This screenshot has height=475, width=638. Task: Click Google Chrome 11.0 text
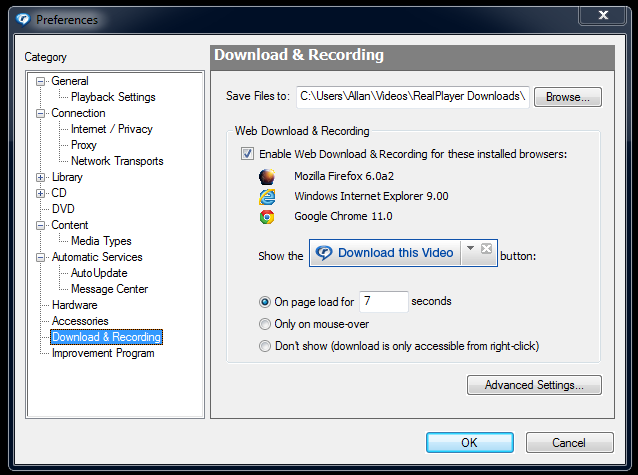(343, 216)
